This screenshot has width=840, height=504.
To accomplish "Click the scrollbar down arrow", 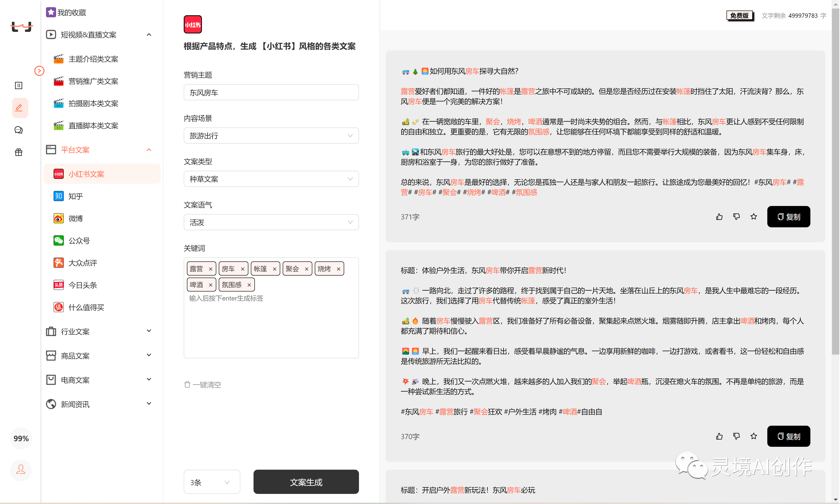I will [836, 500].
